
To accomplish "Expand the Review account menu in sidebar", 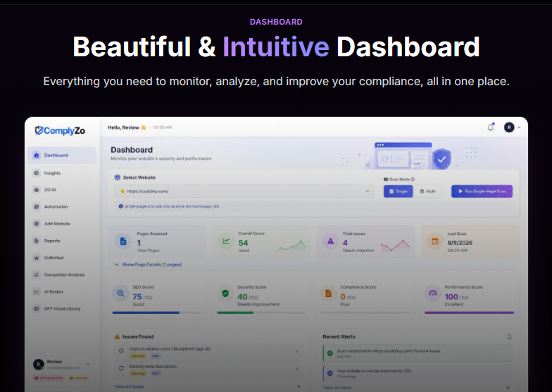I will pos(89,365).
